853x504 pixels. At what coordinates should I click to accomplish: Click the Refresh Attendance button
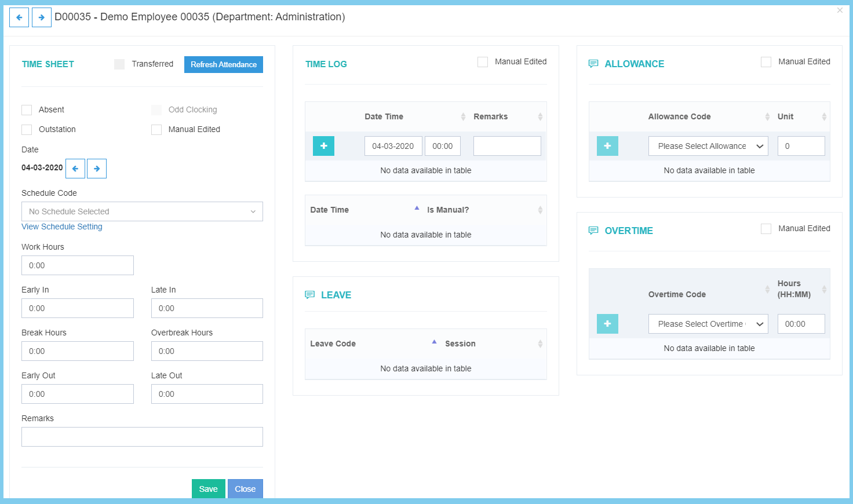point(224,64)
